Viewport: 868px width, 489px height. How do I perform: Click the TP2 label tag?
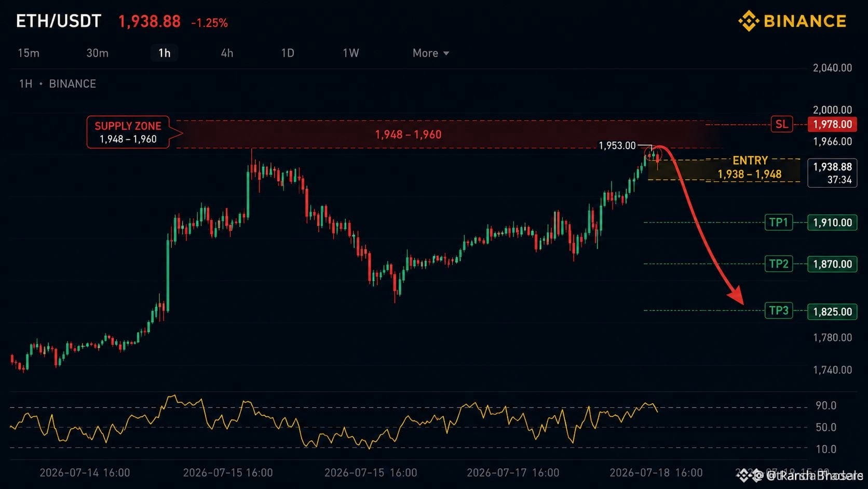pos(779,264)
